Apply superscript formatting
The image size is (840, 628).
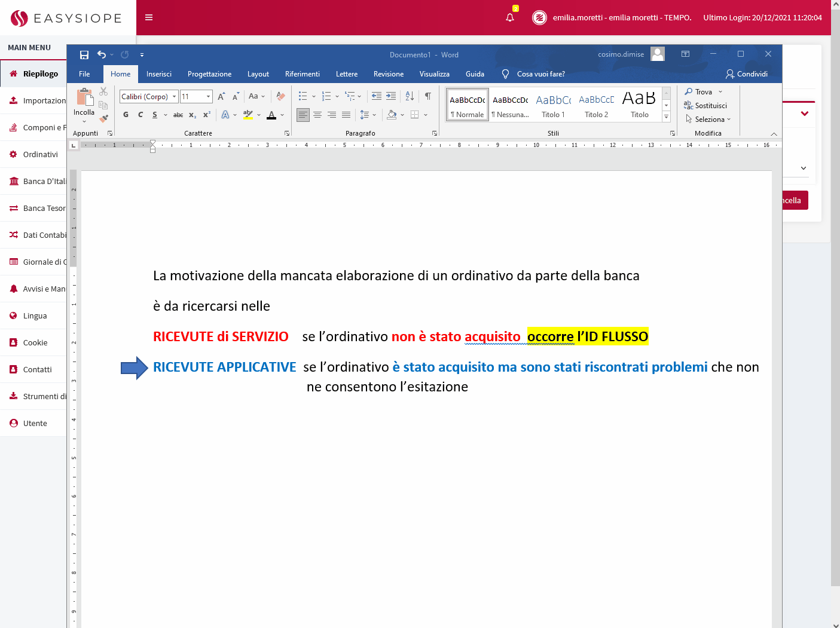point(207,115)
